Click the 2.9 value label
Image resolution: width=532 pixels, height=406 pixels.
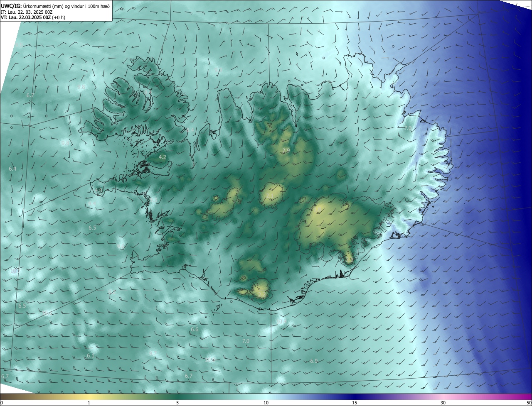point(286,151)
